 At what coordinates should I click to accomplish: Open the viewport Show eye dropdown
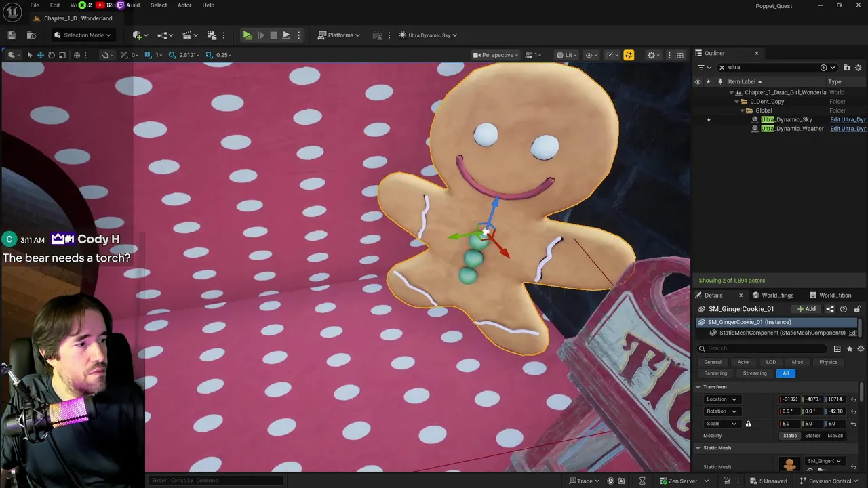pos(591,55)
